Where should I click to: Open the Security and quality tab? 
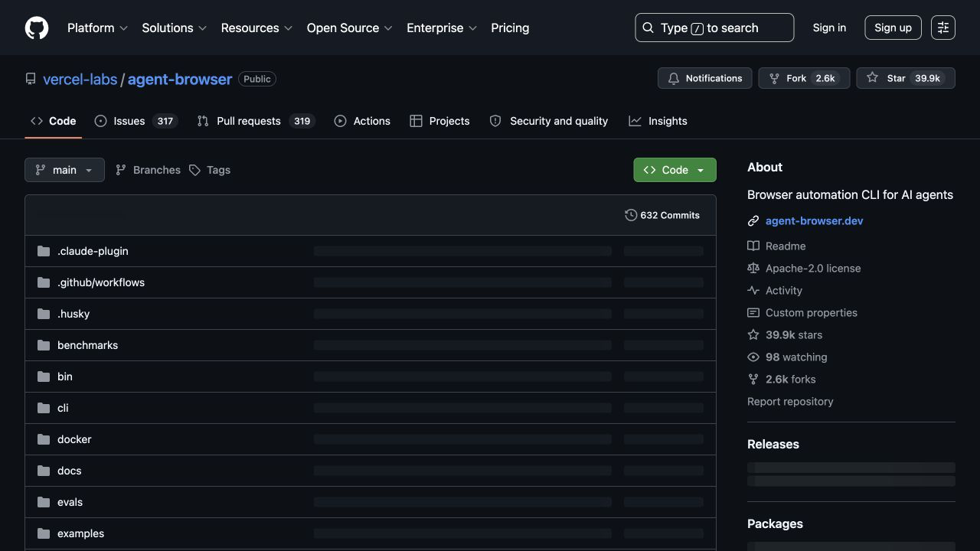[x=548, y=121]
